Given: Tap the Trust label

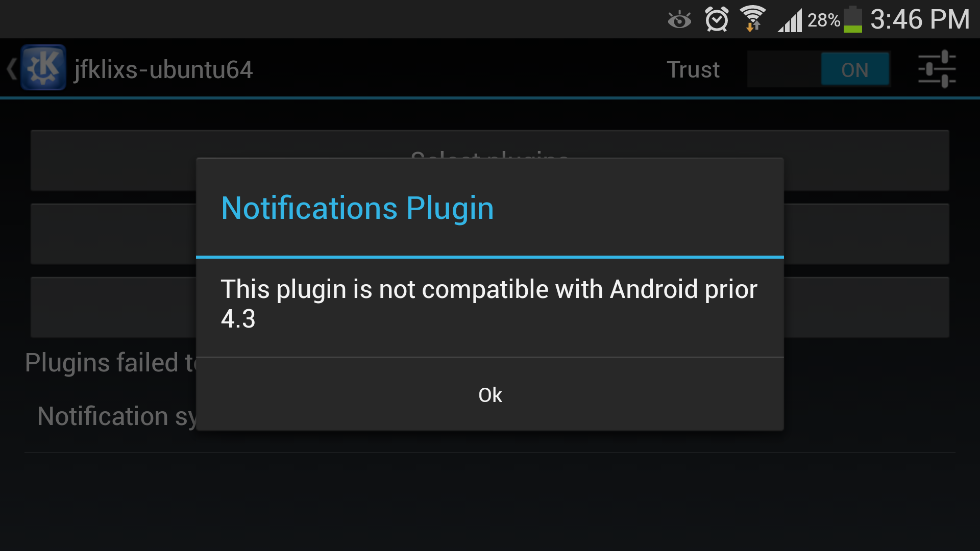Looking at the screenshot, I should click(x=693, y=69).
